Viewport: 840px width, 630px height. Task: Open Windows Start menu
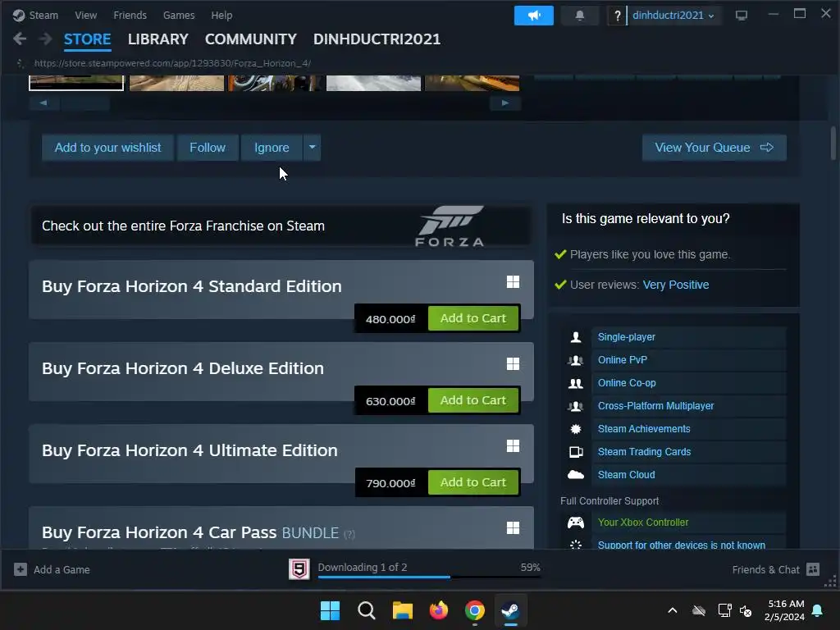tap(330, 610)
